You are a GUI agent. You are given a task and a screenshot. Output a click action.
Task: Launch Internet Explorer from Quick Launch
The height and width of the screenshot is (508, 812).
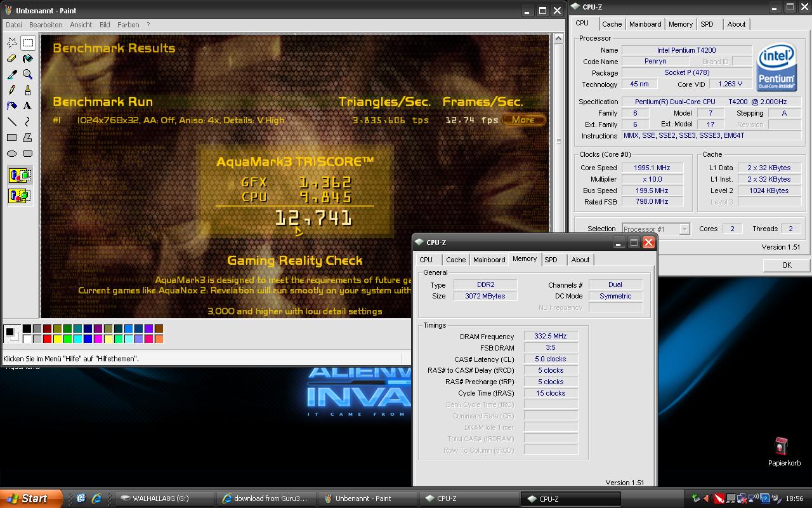pos(96,498)
